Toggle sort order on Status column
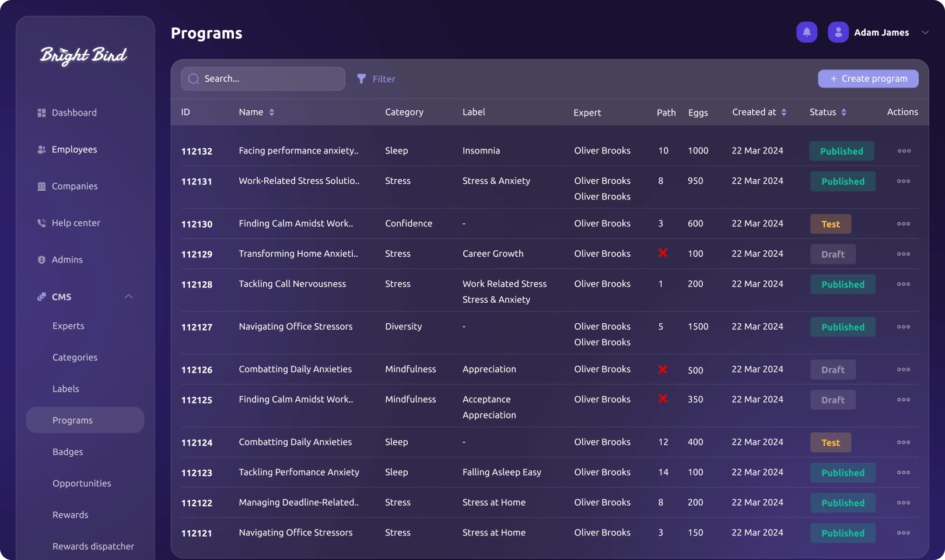Screen dimensions: 945x560 pyautogui.click(x=843, y=112)
